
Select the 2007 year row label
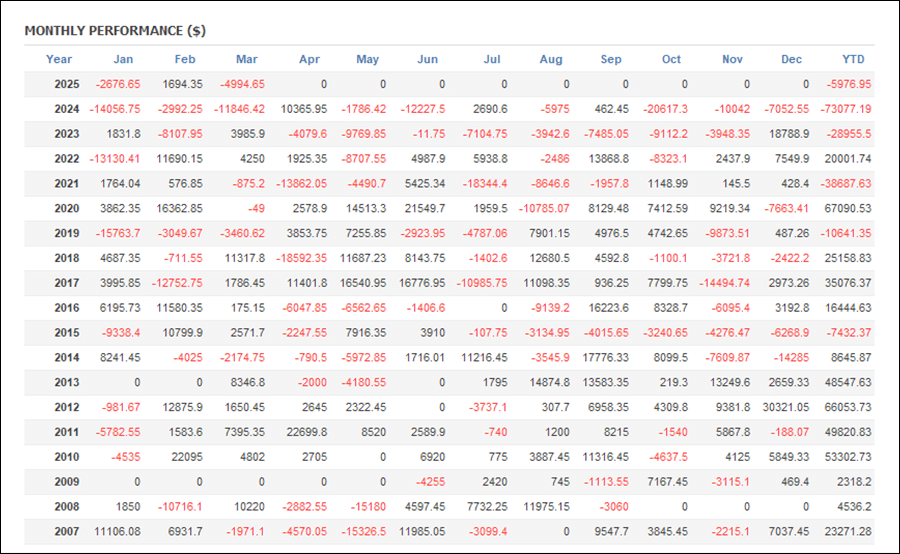click(67, 532)
